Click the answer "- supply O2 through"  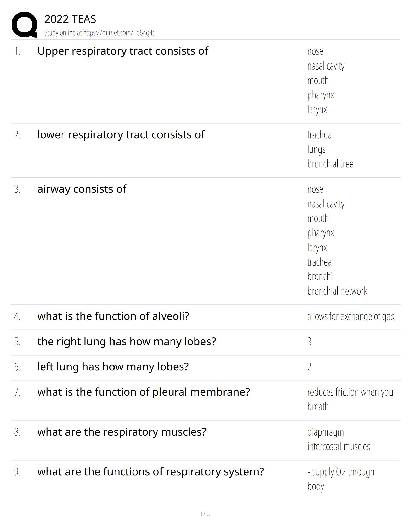coord(340,472)
